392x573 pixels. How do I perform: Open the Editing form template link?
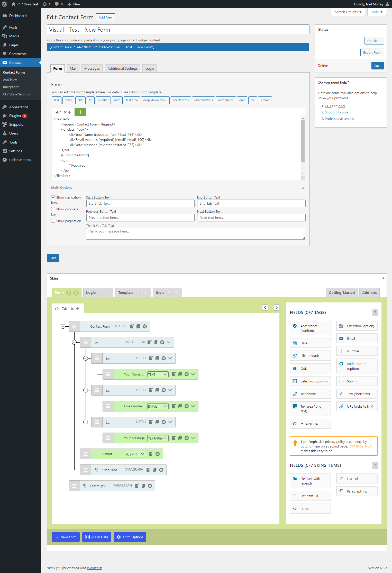click(145, 92)
